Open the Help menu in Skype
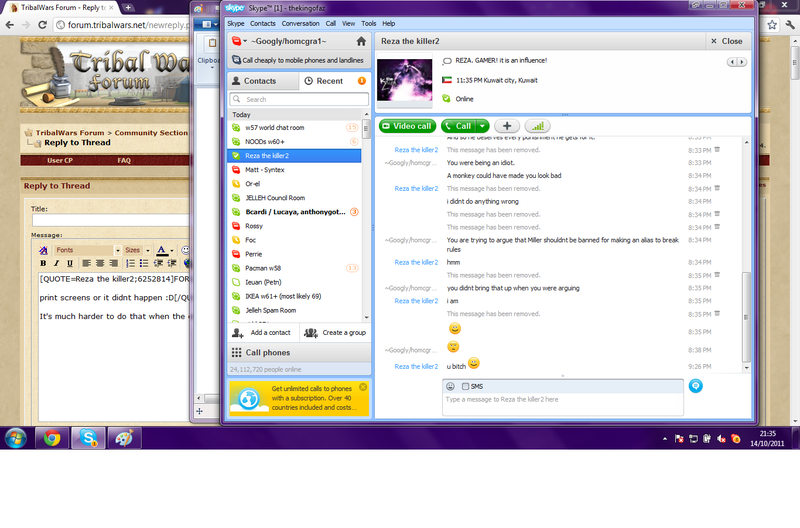The image size is (800, 528). coord(389,23)
